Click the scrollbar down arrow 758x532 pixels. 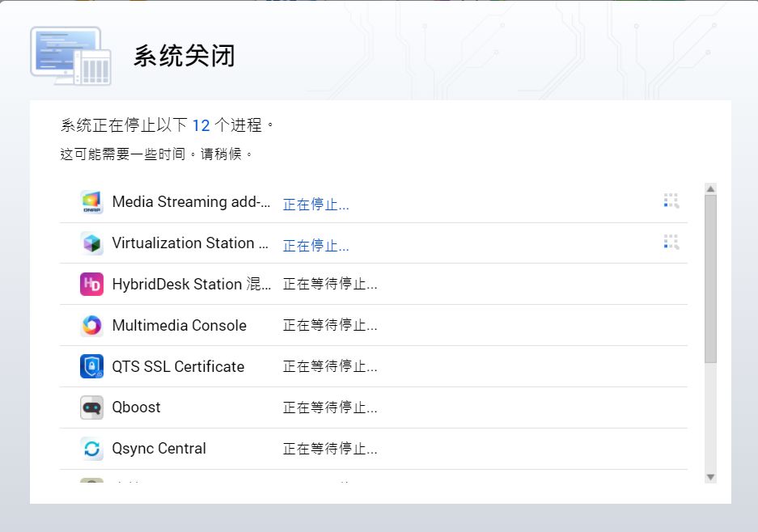click(x=710, y=477)
